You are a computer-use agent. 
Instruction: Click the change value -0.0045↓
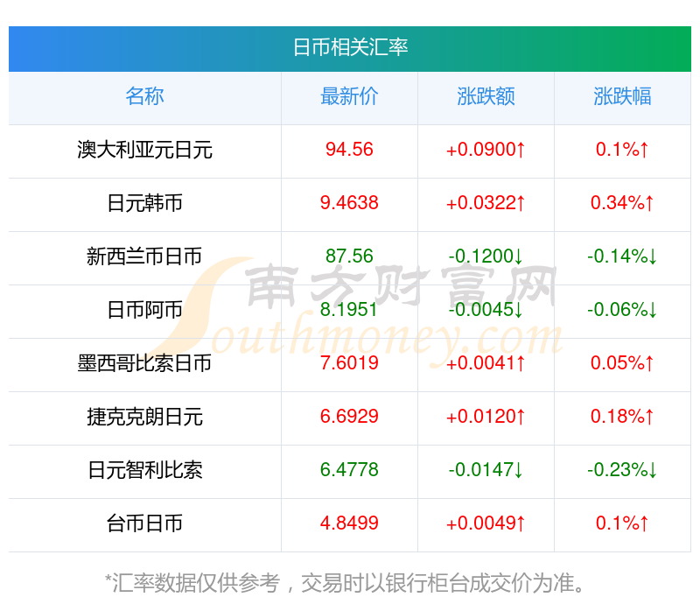pyautogui.click(x=486, y=310)
